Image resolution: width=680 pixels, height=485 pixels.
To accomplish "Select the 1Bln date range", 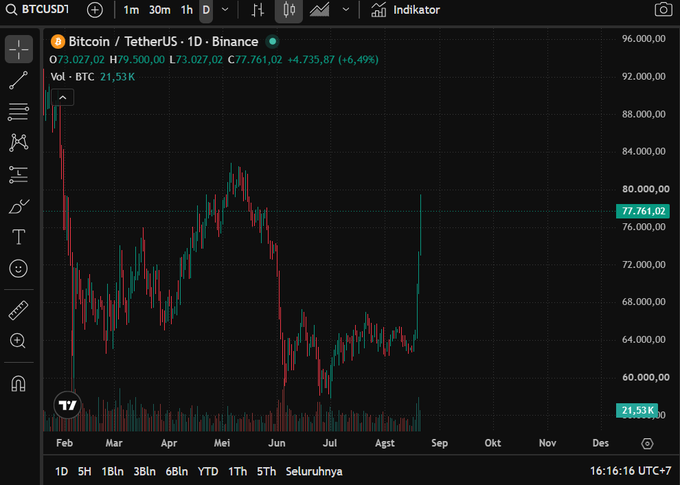I will coord(112,471).
